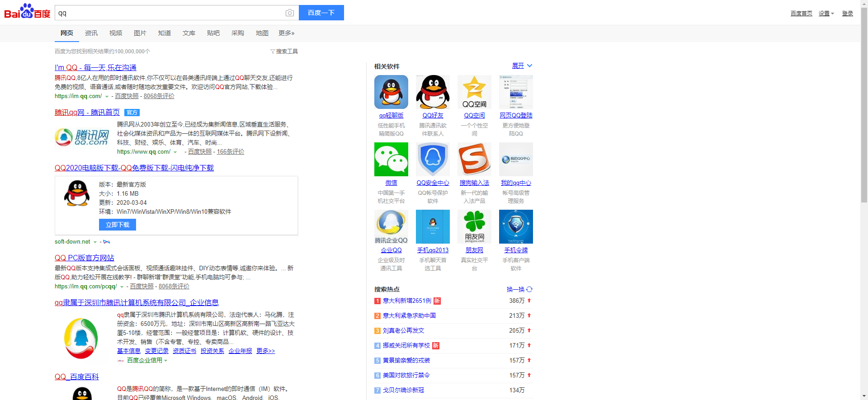Open the 搜索工具 filter

(x=284, y=52)
